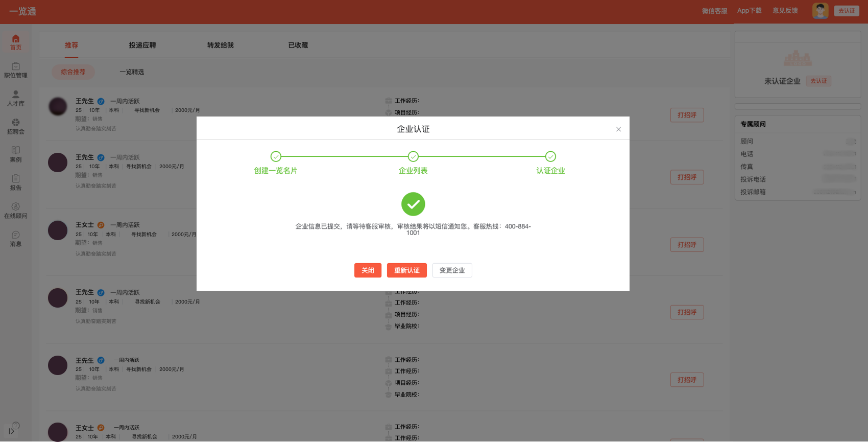Switch to the 转发给我 tab
This screenshot has width=868, height=442.
pyautogui.click(x=221, y=45)
